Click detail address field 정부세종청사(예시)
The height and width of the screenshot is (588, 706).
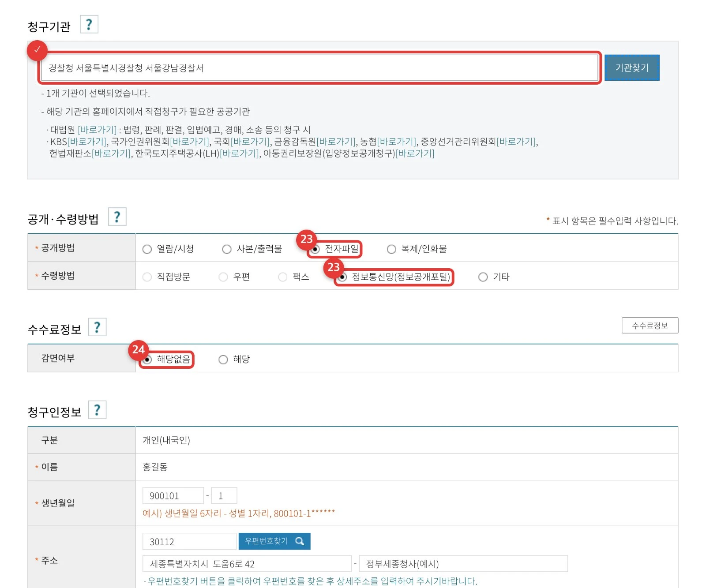coord(463,563)
